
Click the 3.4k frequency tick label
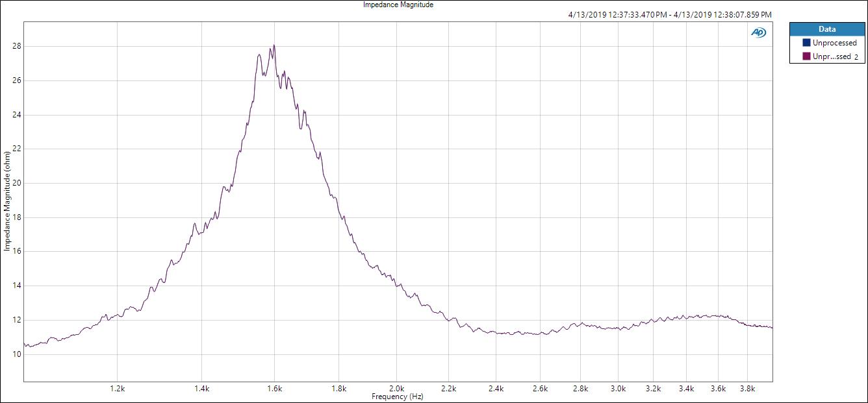(x=687, y=389)
